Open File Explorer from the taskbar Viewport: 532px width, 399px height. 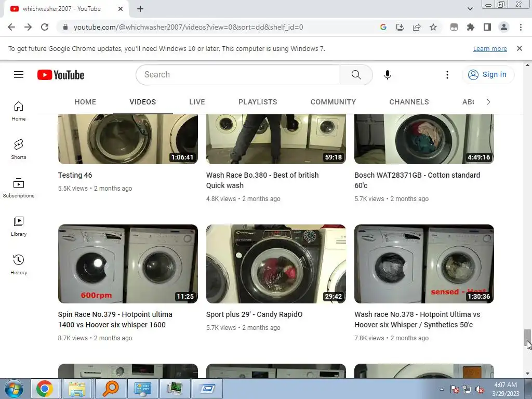pos(77,389)
